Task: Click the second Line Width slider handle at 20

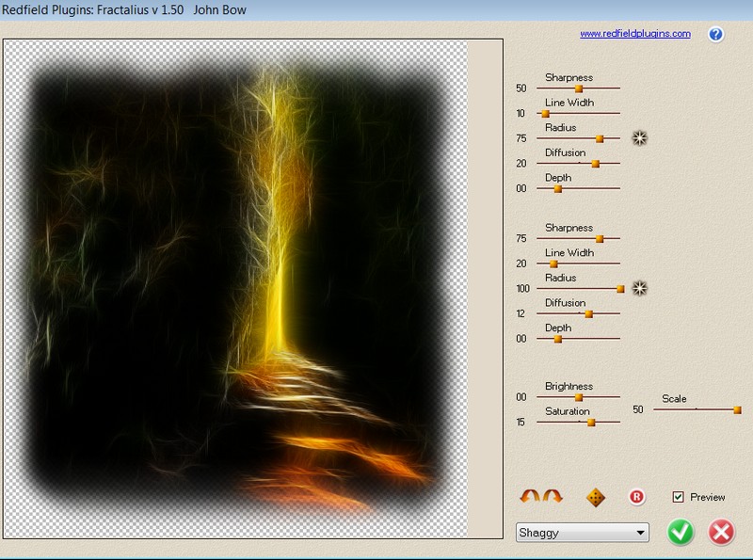Action: pyautogui.click(x=553, y=264)
